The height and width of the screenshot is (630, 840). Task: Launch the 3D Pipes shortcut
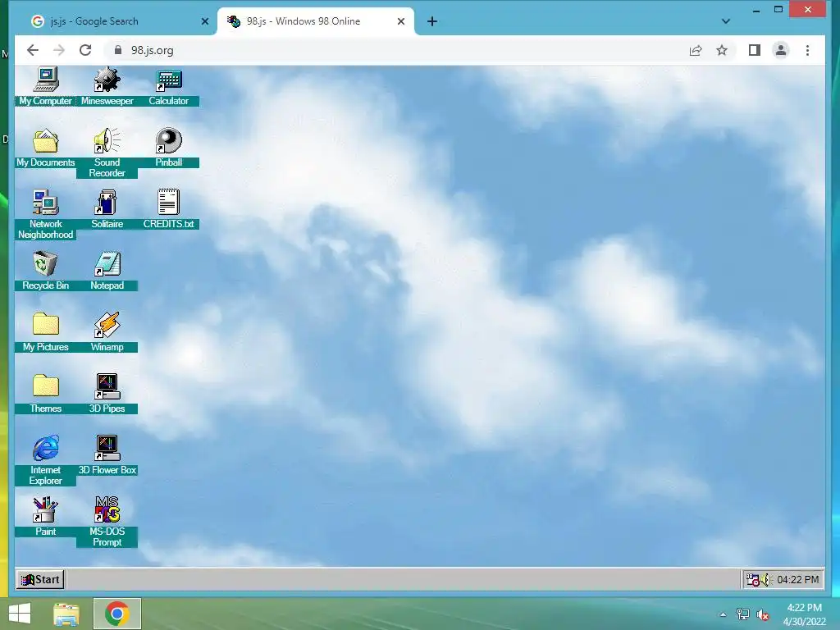107,394
